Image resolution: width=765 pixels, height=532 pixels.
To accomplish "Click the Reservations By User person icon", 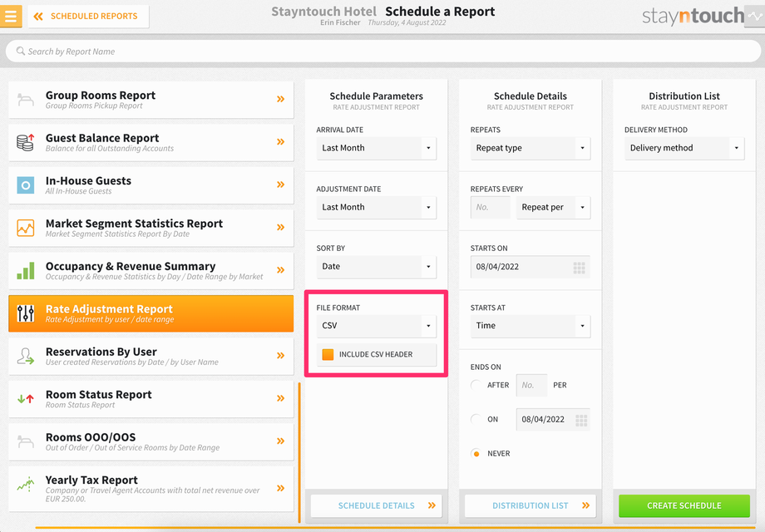I will [26, 356].
